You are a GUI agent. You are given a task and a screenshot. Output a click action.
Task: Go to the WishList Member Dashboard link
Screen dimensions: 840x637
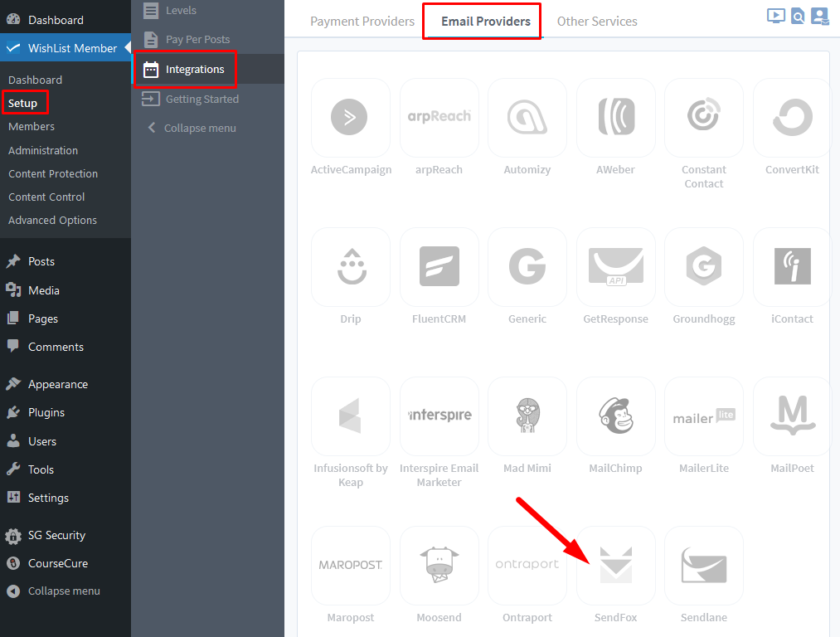[x=36, y=80]
